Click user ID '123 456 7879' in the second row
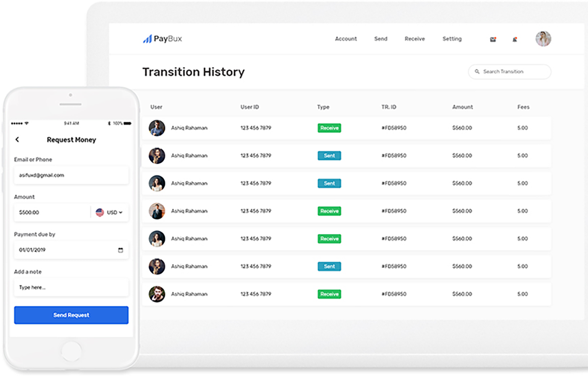The image size is (588, 376). [x=256, y=156]
